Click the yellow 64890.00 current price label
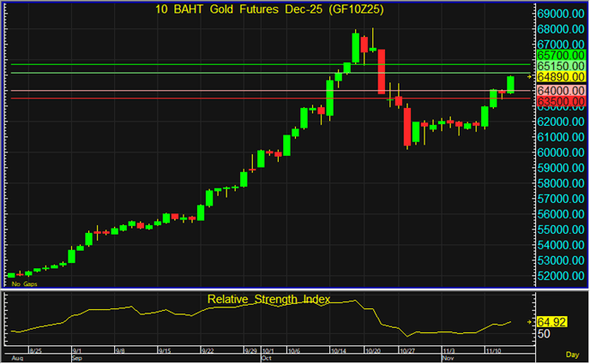590x364 pixels. click(x=561, y=77)
